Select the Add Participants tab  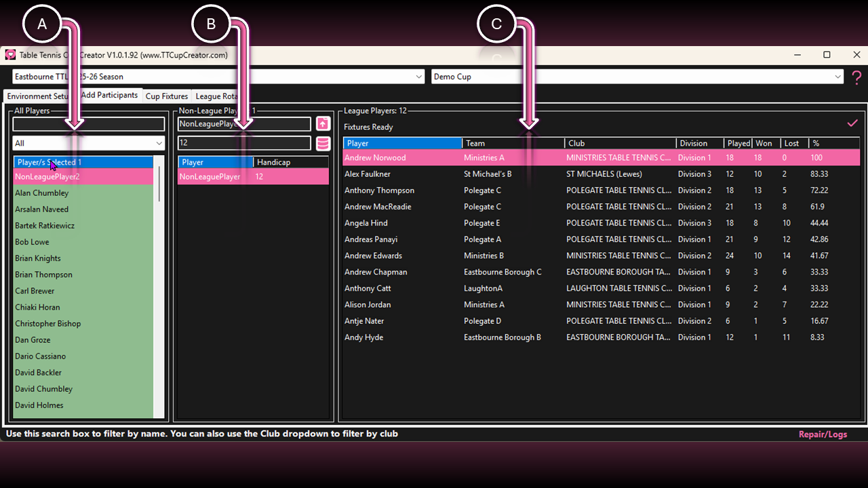[109, 95]
